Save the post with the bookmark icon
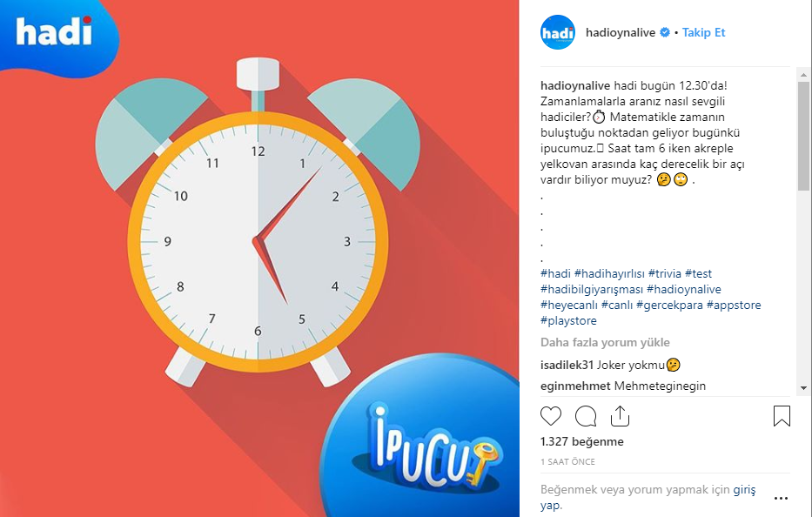 coord(782,415)
